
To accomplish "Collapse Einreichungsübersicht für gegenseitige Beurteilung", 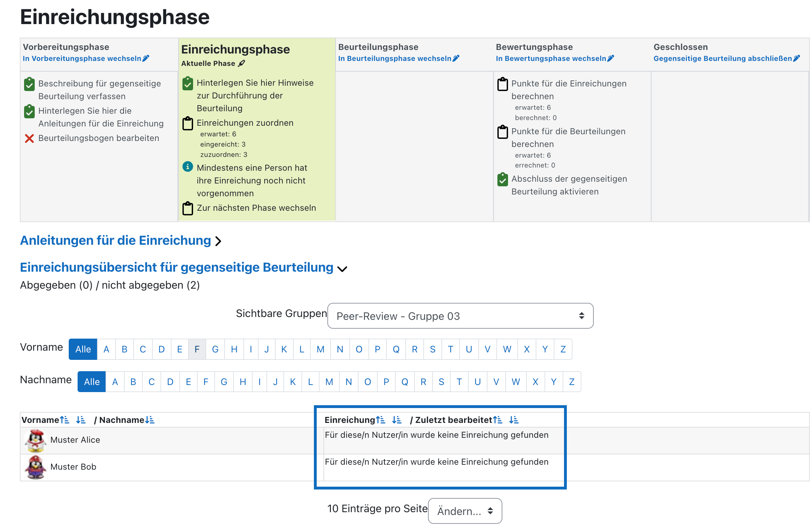I will point(184,267).
